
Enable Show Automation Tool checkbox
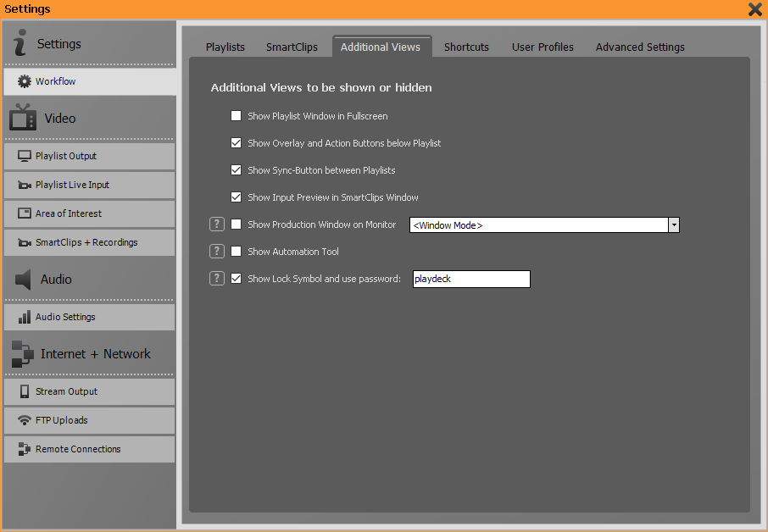pyautogui.click(x=237, y=251)
